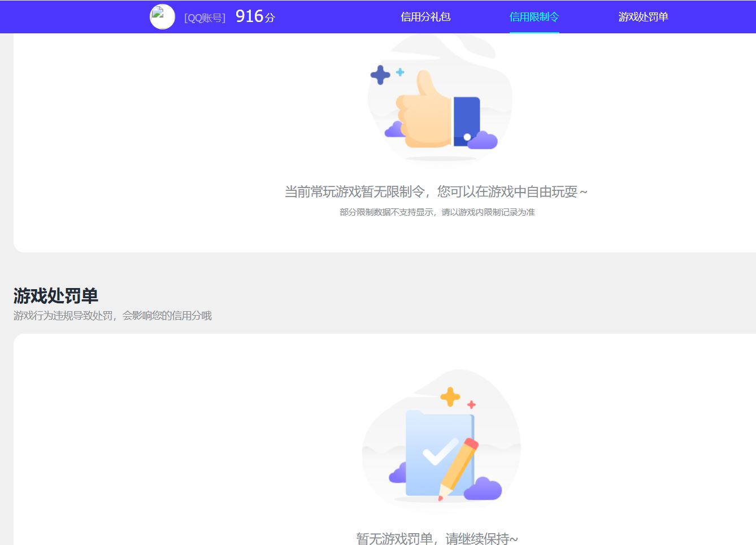The height and width of the screenshot is (545, 756).
Task: Click the 916分 credit score
Action: [x=255, y=17]
